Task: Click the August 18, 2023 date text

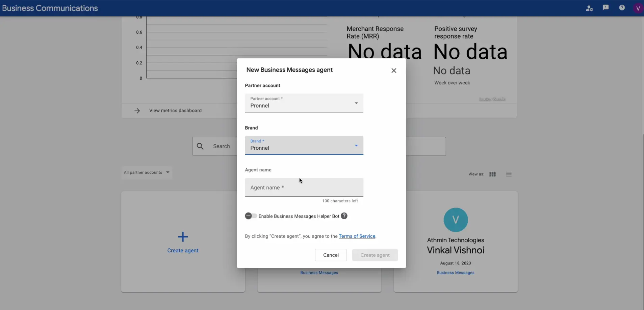Action: pos(455,263)
